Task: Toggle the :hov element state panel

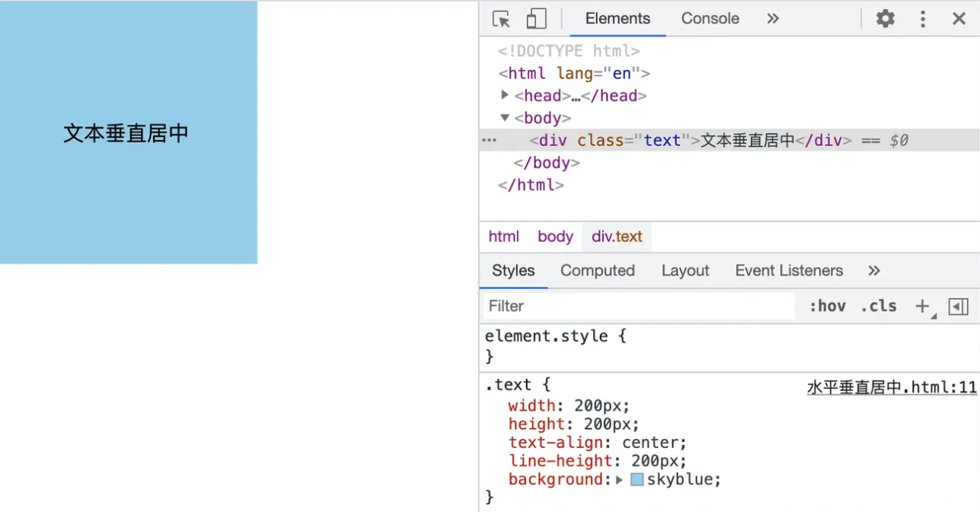Action: (x=827, y=307)
